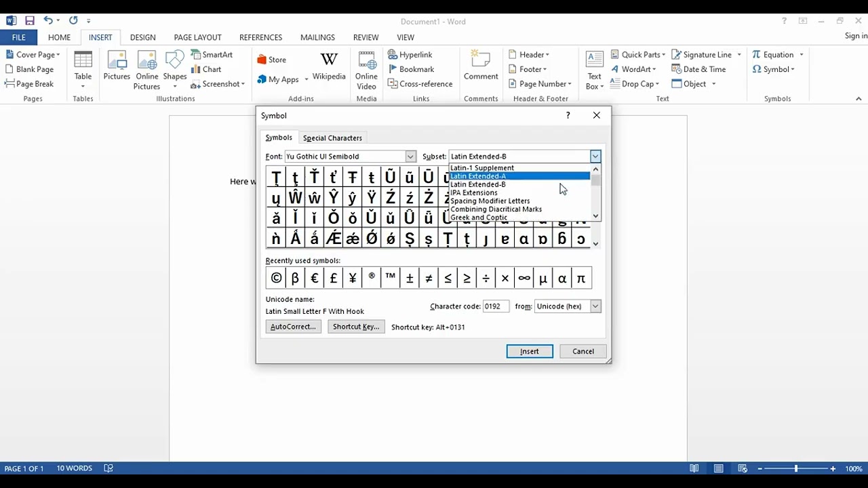868x488 pixels.
Task: Switch to Web Layout view in status bar
Action: point(743,468)
